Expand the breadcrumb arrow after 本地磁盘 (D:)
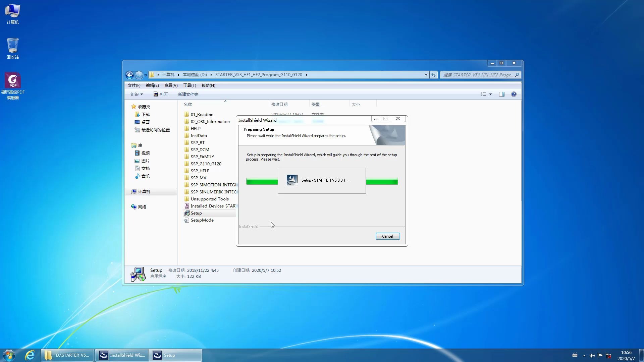The width and height of the screenshot is (644, 362). point(211,75)
